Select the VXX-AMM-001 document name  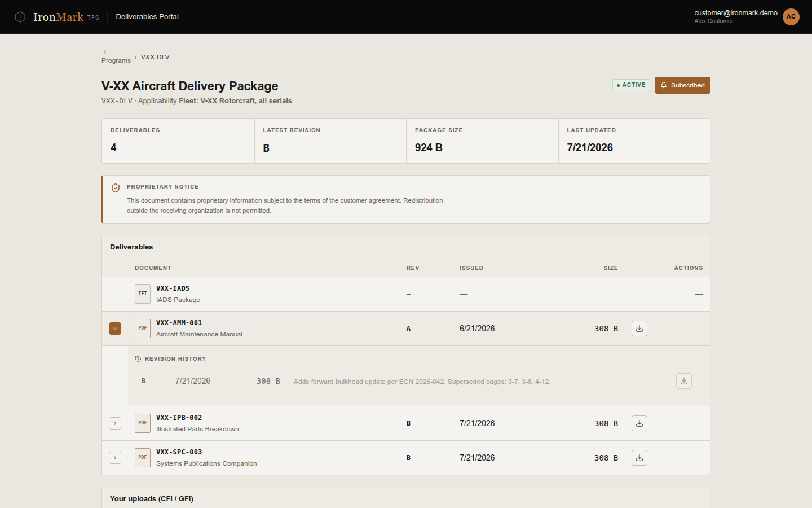click(179, 323)
